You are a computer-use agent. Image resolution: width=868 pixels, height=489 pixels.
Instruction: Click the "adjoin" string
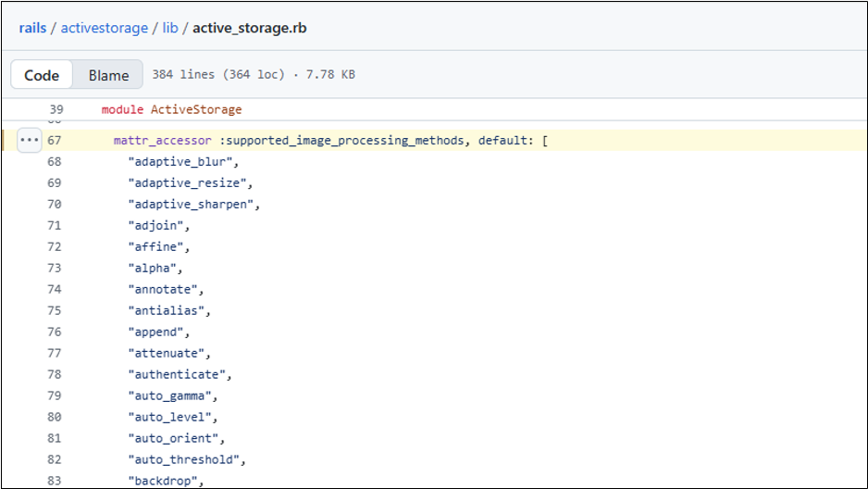[155, 225]
